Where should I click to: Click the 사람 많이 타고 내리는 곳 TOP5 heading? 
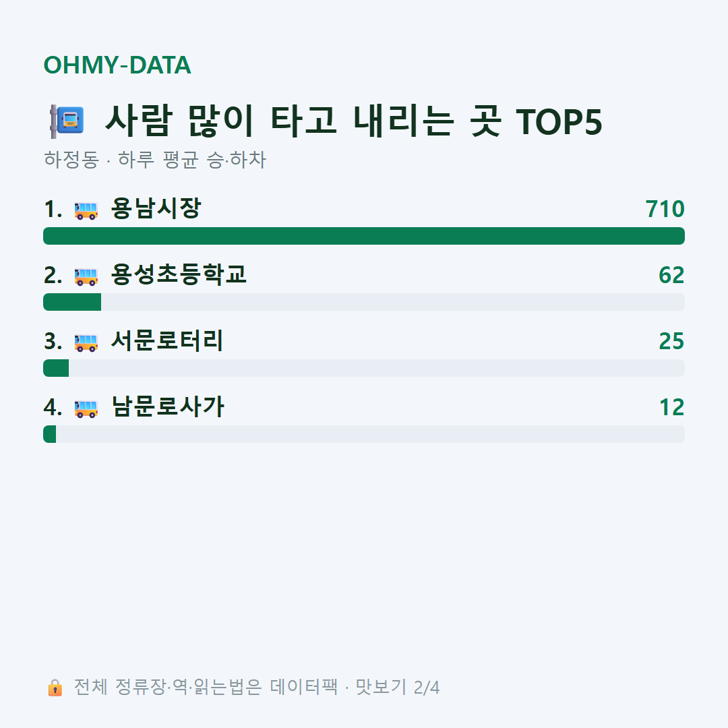353,121
